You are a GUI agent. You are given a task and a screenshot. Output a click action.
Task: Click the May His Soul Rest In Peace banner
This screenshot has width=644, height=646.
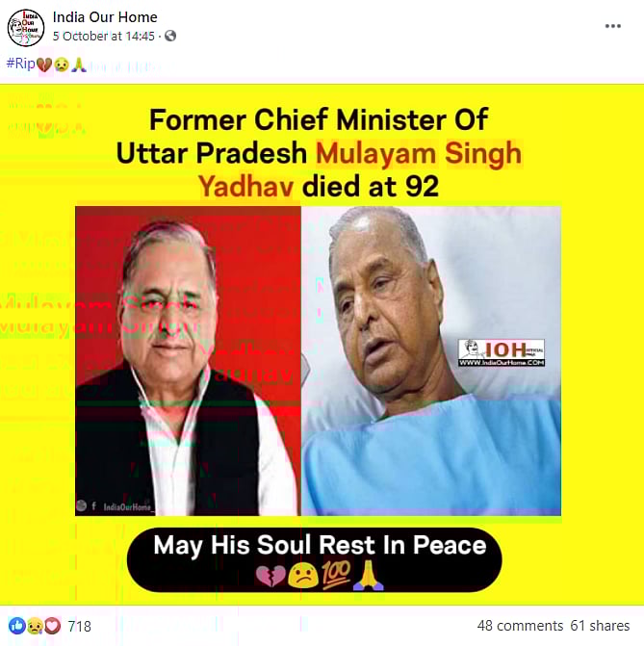point(315,560)
